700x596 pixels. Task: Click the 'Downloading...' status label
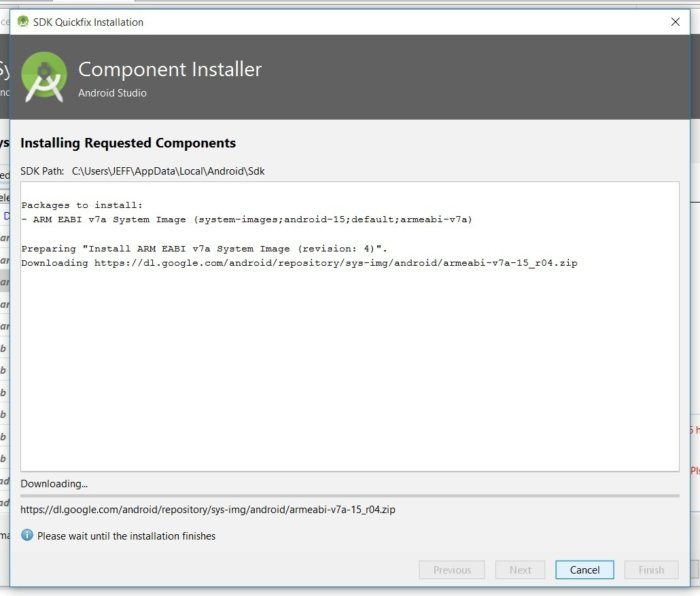54,483
